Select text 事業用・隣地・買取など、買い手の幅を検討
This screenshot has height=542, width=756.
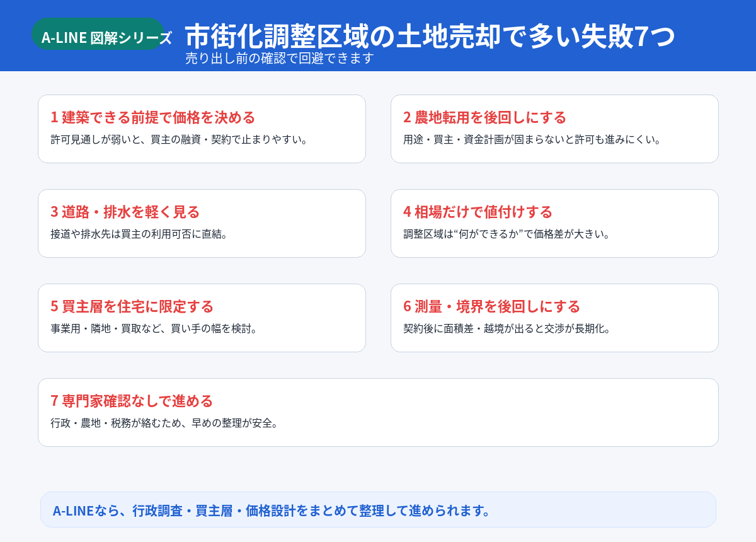[154, 328]
